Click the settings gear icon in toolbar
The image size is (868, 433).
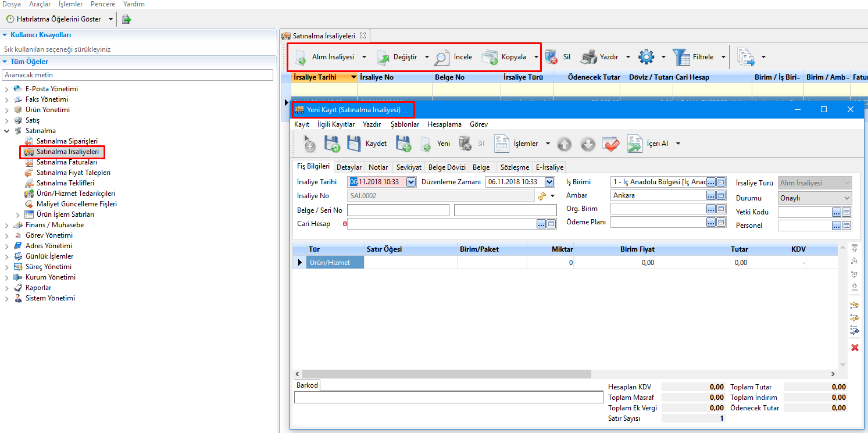point(646,57)
